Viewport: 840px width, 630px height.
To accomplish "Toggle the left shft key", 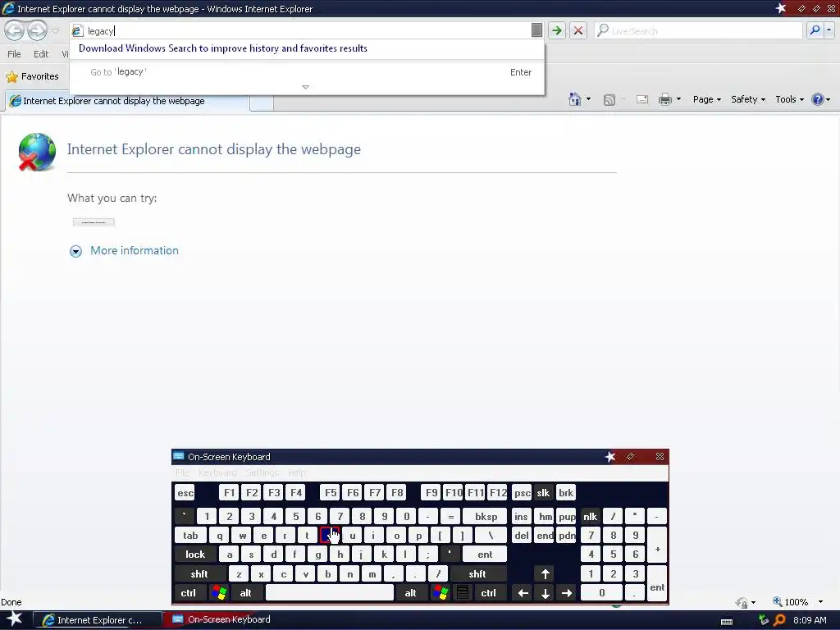I will click(199, 573).
